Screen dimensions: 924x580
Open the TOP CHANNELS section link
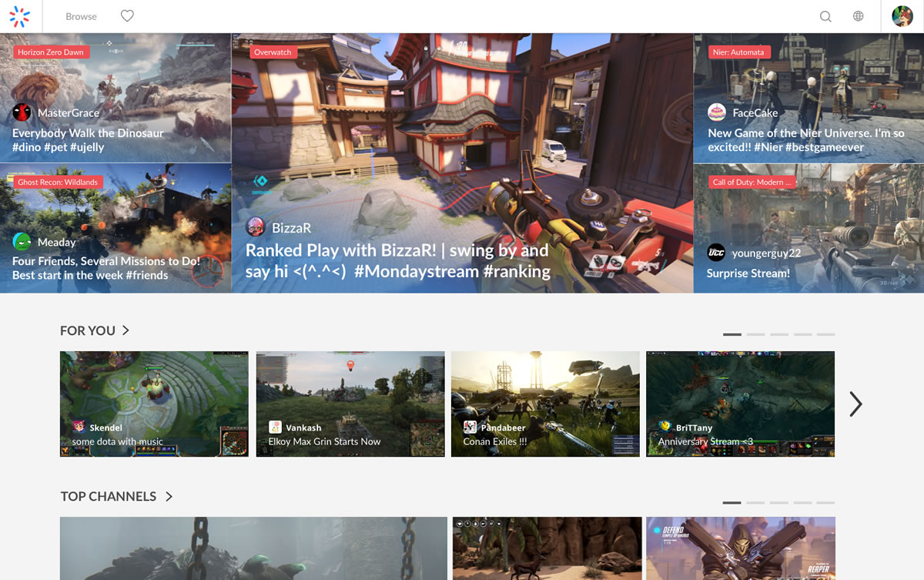click(x=109, y=497)
